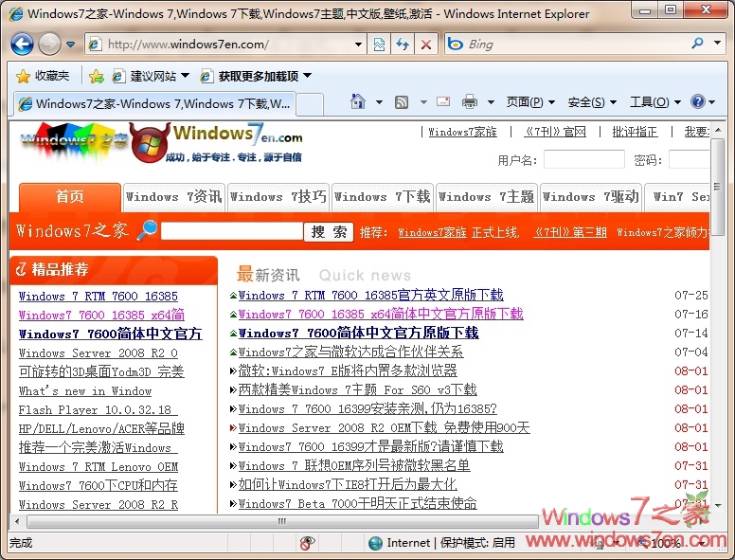The height and width of the screenshot is (560, 735).
Task: Open the Windows7家族 top link
Action: [x=462, y=132]
